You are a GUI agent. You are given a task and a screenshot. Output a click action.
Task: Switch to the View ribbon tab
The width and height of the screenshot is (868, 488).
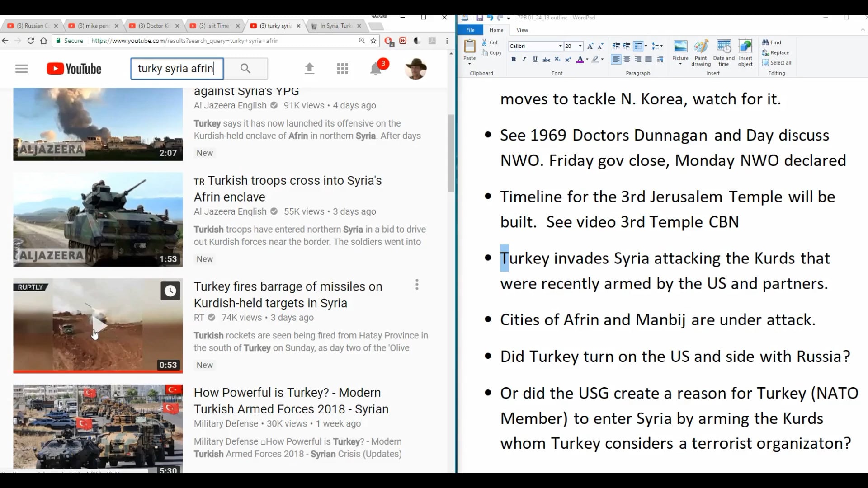coord(522,30)
